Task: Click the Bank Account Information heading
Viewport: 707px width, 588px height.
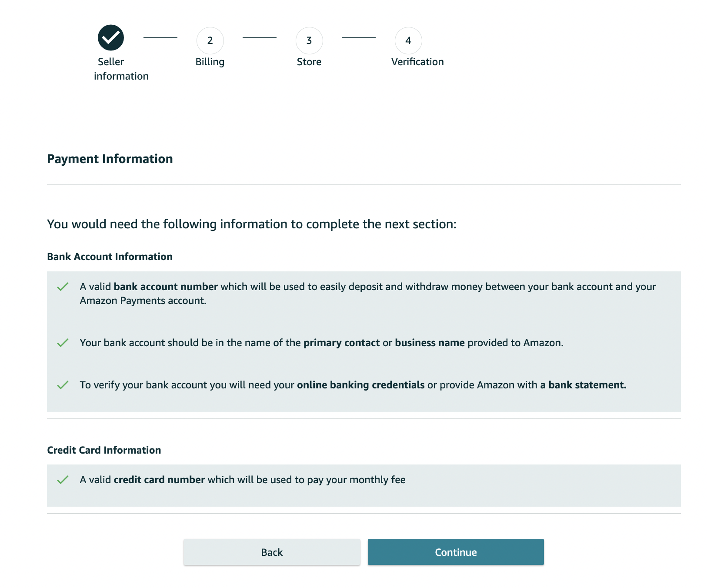Action: coord(110,257)
